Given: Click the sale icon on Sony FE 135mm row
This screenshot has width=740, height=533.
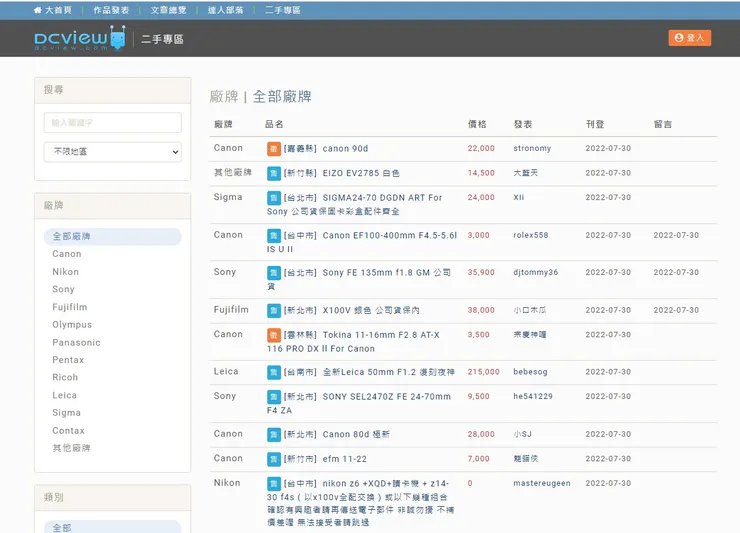Looking at the screenshot, I should pyautogui.click(x=274, y=273).
